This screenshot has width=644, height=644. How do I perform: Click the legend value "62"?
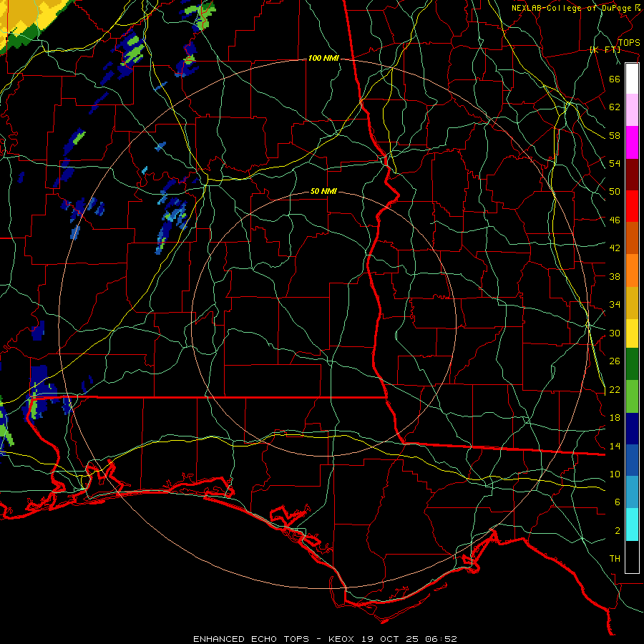tap(615, 107)
